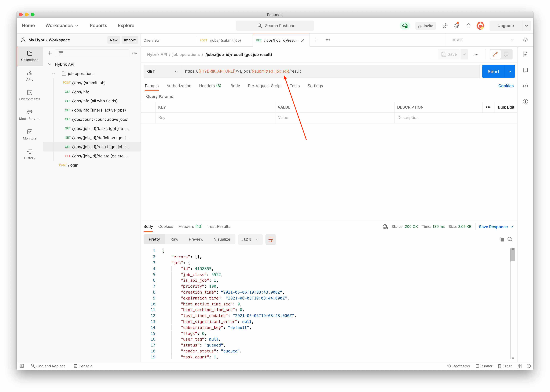This screenshot has height=392, width=550.
Task: Click the response body scrollbar thumb
Action: pyautogui.click(x=513, y=255)
